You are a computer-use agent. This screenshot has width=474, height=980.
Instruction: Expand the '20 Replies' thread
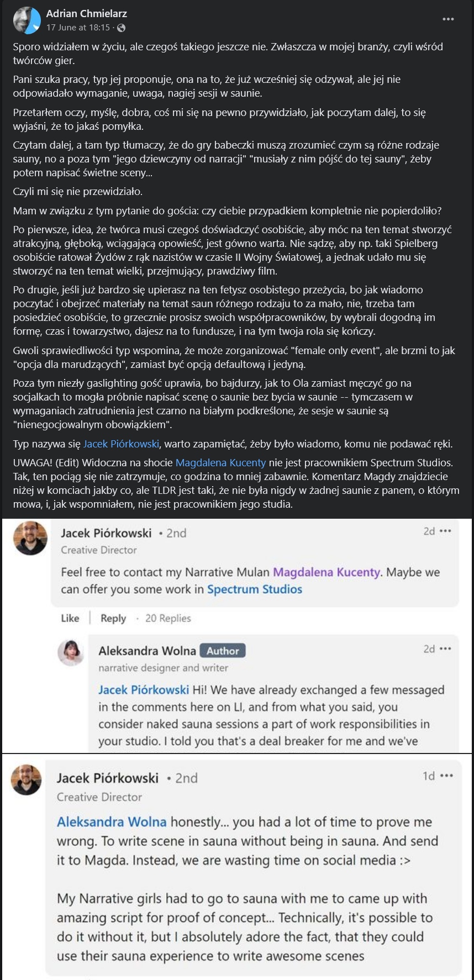point(168,618)
